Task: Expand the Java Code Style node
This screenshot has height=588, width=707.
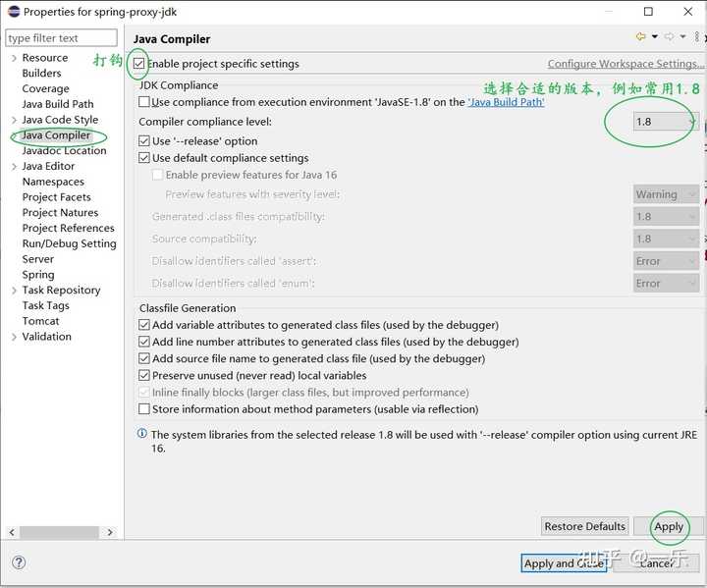Action: (14, 120)
